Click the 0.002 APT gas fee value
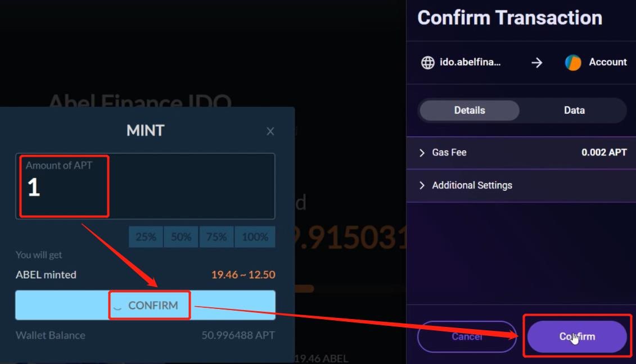The width and height of the screenshot is (636, 364). [x=604, y=153]
